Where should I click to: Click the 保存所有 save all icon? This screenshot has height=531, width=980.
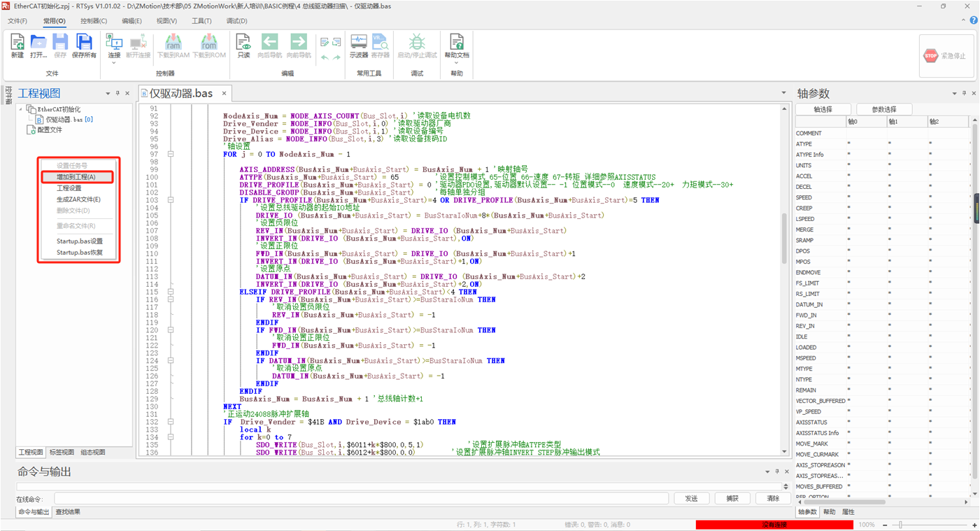84,43
